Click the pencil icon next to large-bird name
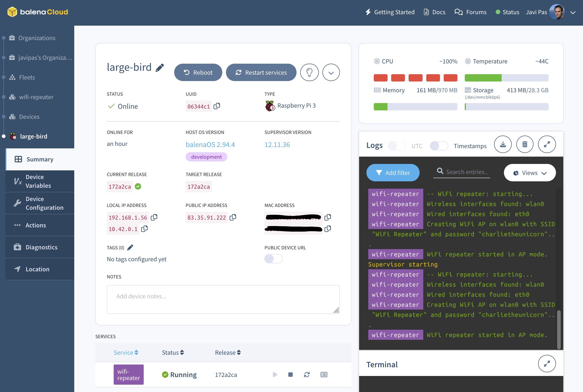This screenshot has width=583, height=392. click(x=160, y=68)
